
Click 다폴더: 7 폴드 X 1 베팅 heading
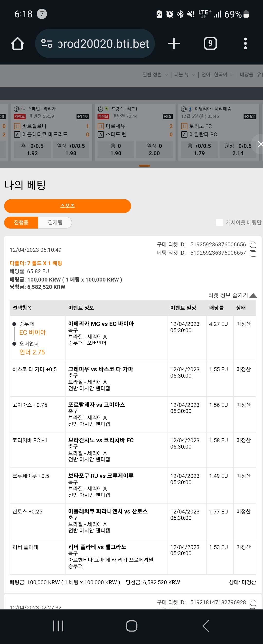pyautogui.click(x=36, y=263)
